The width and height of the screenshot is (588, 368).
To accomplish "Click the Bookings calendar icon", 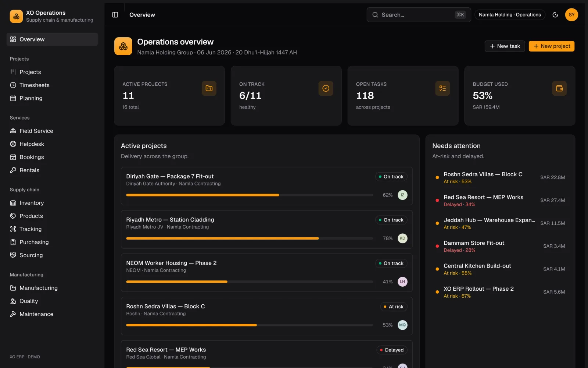I will [x=13, y=157].
